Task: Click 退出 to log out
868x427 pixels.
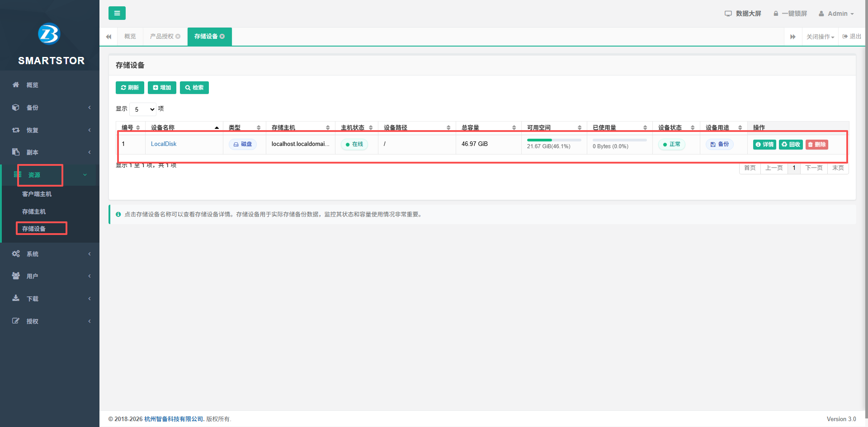Action: [x=852, y=37]
